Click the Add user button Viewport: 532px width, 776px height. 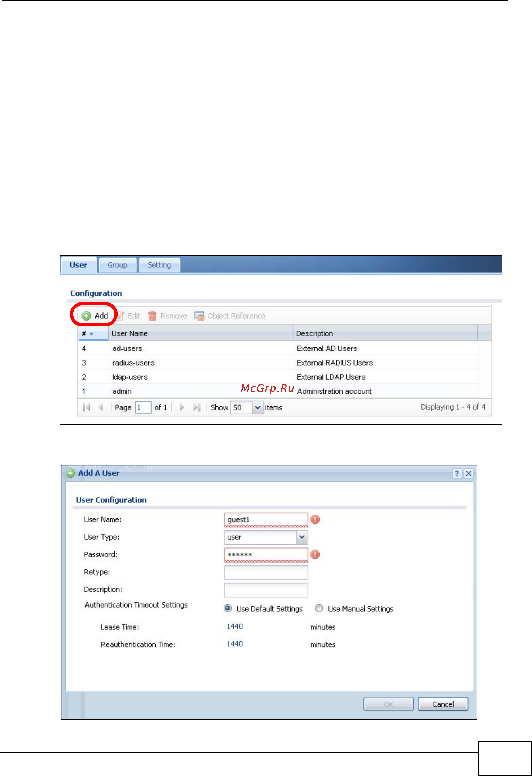[x=95, y=315]
